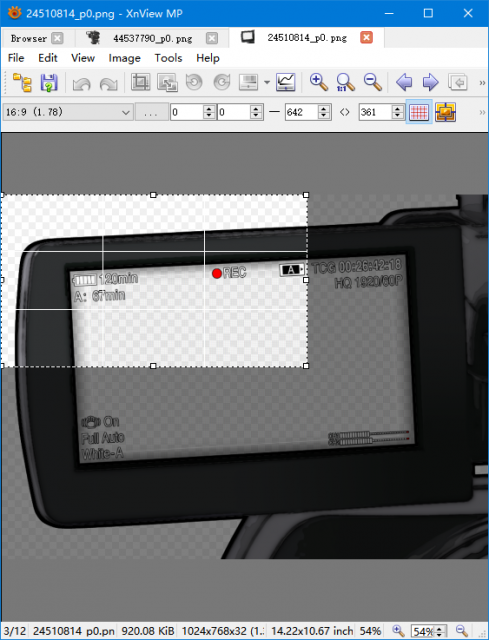The width and height of the screenshot is (489, 640).
Task: Open the Tools menu
Action: tap(168, 58)
